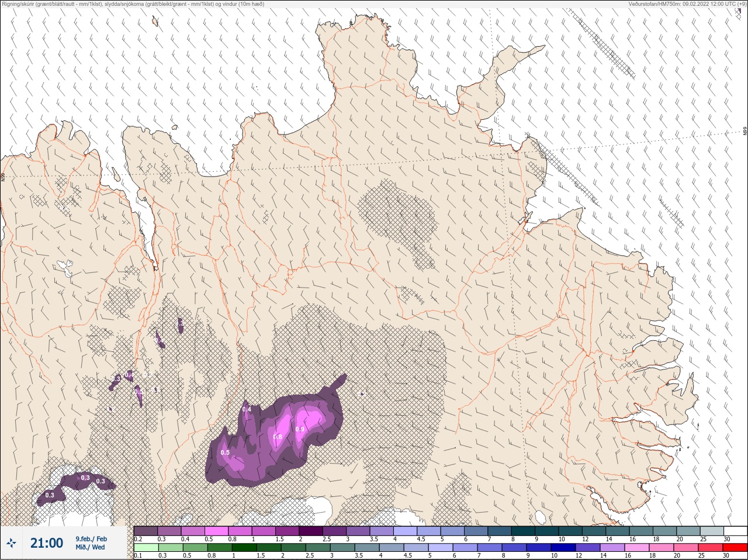Click the '9.feb./ Feb' date label
The height and width of the screenshot is (560, 748).
tap(91, 539)
